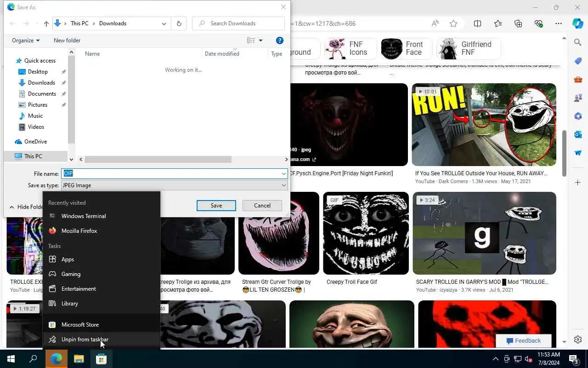Collapse with Hide Folders
The height and width of the screenshot is (368, 588).
(26, 207)
